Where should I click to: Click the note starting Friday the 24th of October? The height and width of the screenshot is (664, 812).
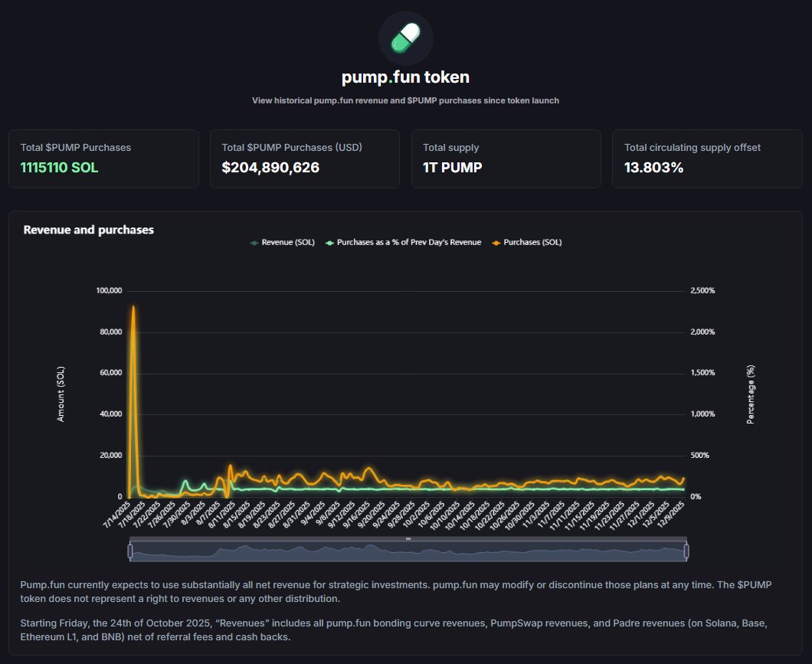[x=394, y=630]
